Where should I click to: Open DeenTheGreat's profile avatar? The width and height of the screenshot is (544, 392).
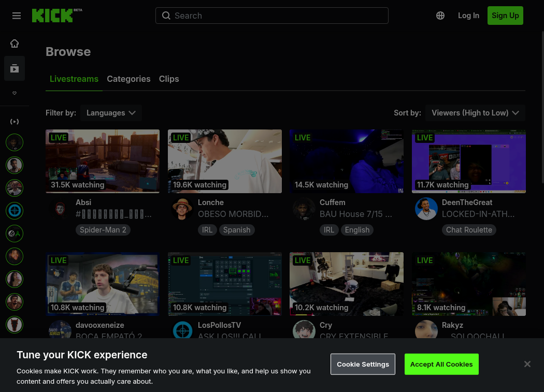426,209
